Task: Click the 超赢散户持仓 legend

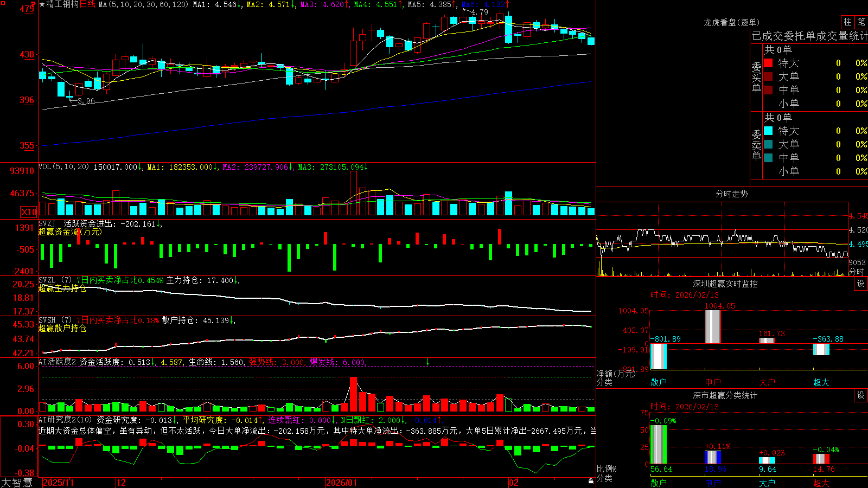Action: point(62,328)
